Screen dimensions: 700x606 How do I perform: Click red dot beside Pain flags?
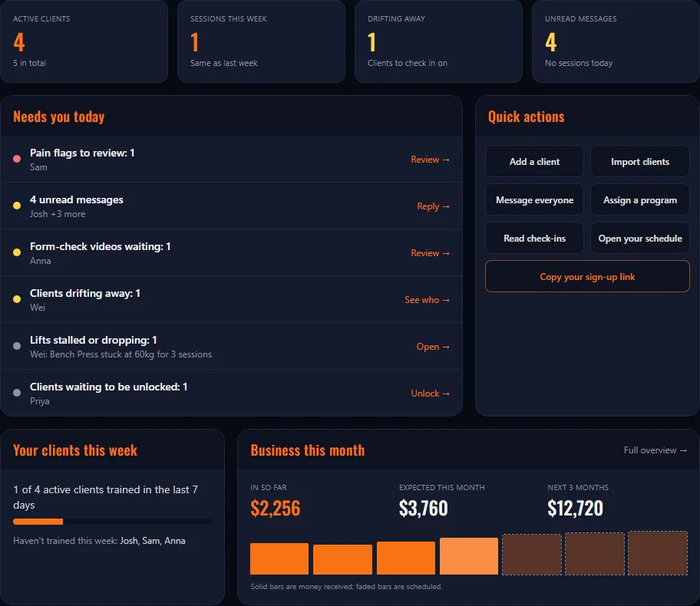point(17,159)
